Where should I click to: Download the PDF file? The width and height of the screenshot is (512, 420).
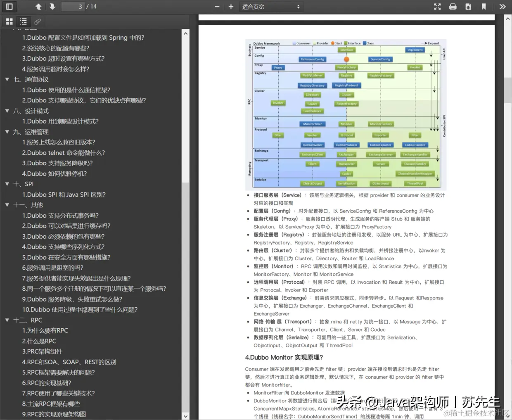[x=468, y=7]
